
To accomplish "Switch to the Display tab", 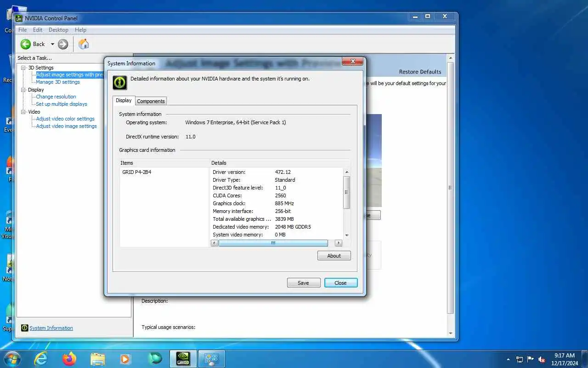I will (x=124, y=100).
